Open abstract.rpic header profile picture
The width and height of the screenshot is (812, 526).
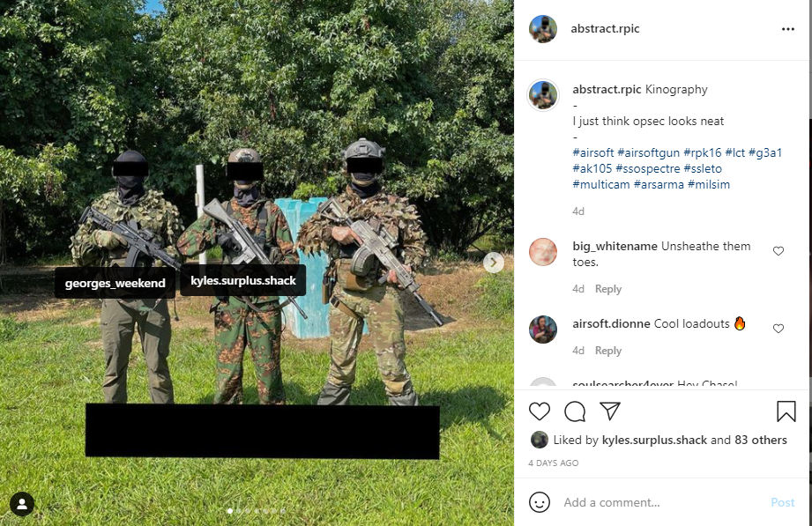pyautogui.click(x=543, y=29)
